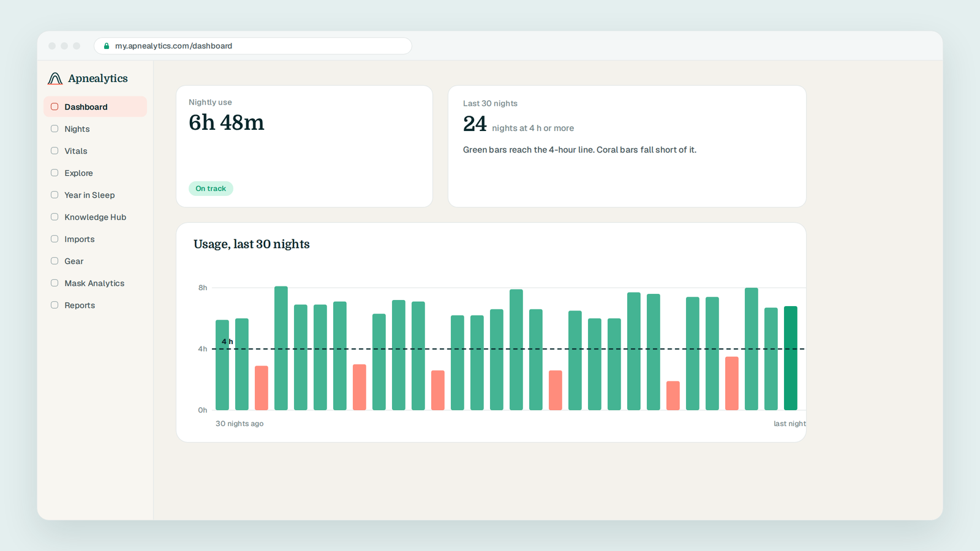The width and height of the screenshot is (980, 551).
Task: Click the 8h axis label
Action: tap(203, 288)
